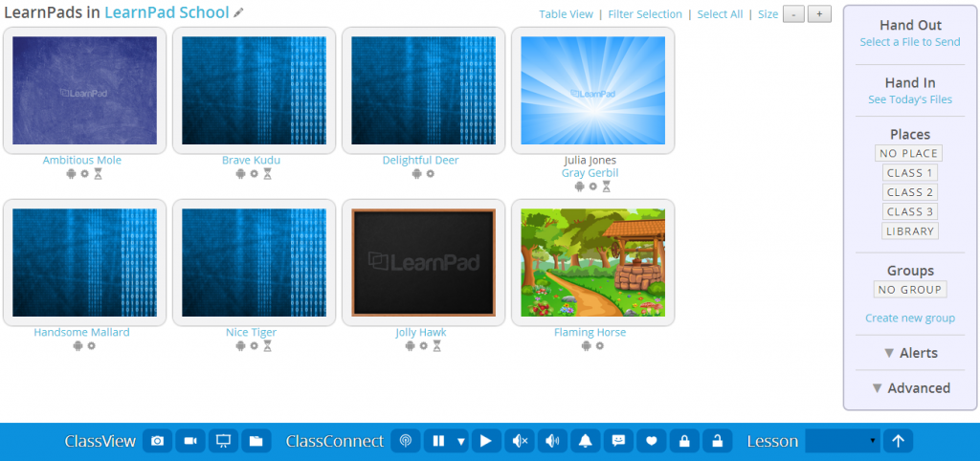
Task: Click the gear icon under Flaming Horse
Action: pyautogui.click(x=599, y=345)
